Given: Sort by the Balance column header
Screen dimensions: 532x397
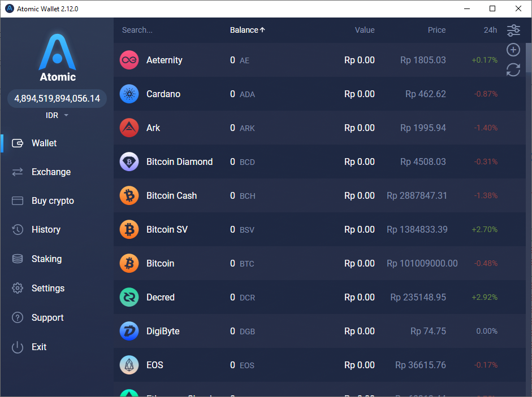Looking at the screenshot, I should [247, 30].
